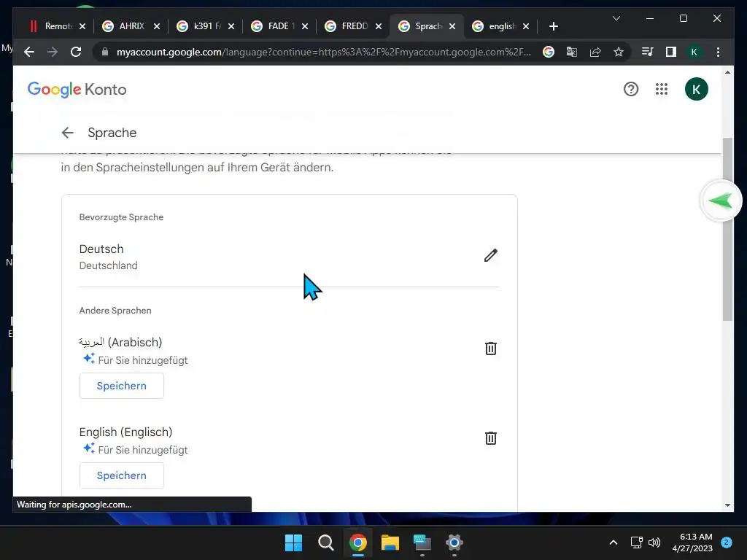View site info lock icon

[x=105, y=52]
